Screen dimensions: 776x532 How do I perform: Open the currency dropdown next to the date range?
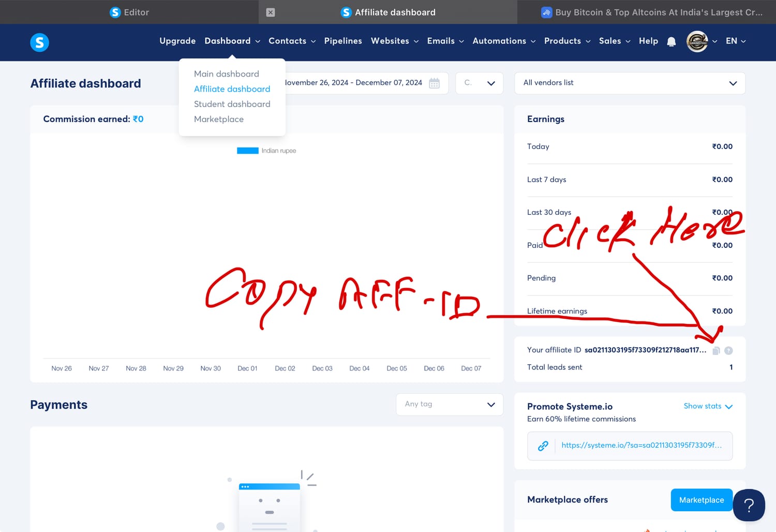point(480,83)
